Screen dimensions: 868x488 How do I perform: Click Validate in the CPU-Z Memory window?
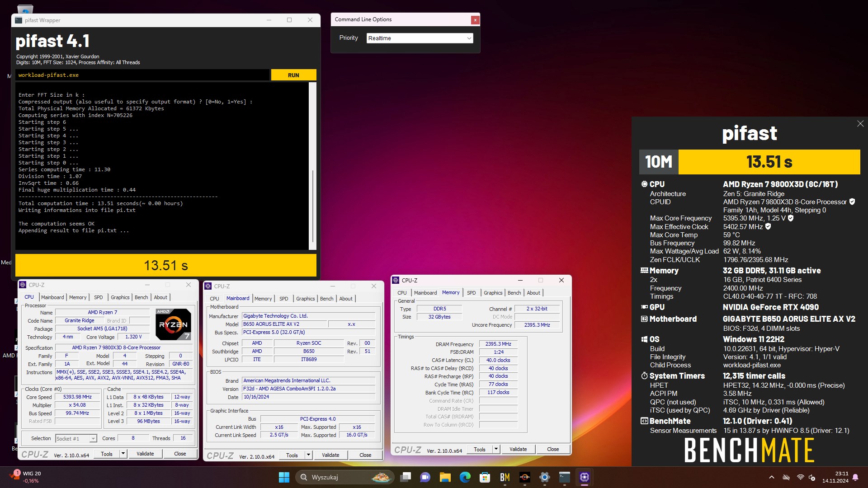518,450
